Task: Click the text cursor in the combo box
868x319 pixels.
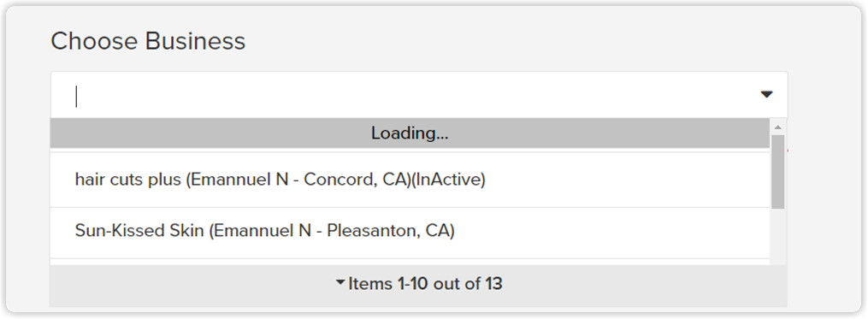Action: click(76, 97)
